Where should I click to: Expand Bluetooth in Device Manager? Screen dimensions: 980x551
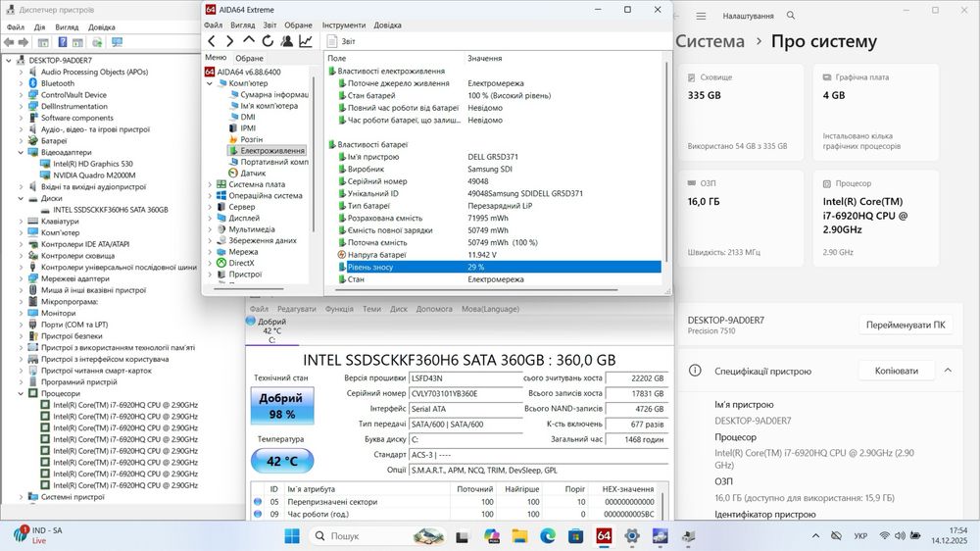coord(21,83)
